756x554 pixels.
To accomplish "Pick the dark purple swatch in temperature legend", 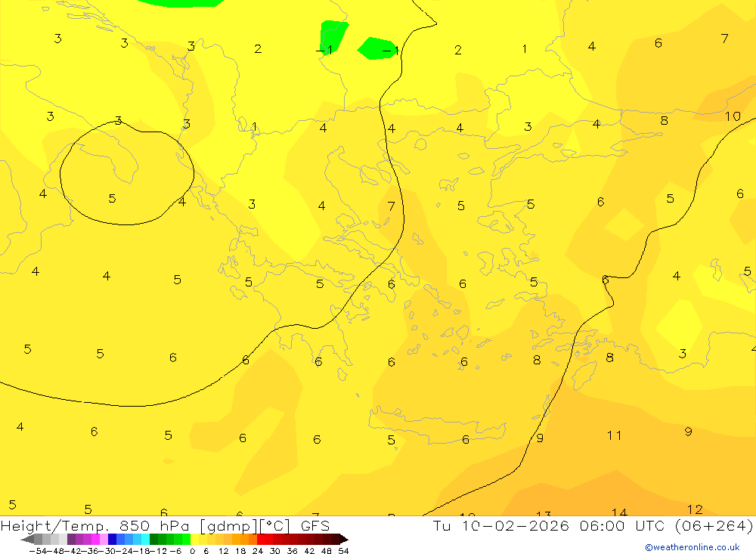I will point(71,540).
